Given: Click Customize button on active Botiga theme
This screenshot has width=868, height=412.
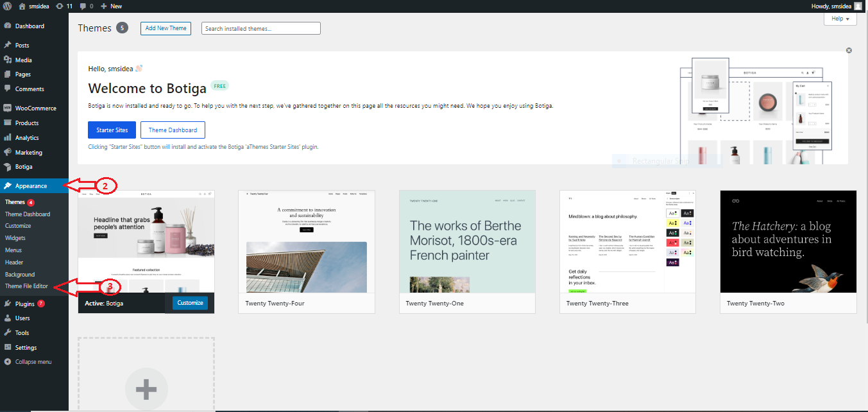Looking at the screenshot, I should tap(190, 303).
